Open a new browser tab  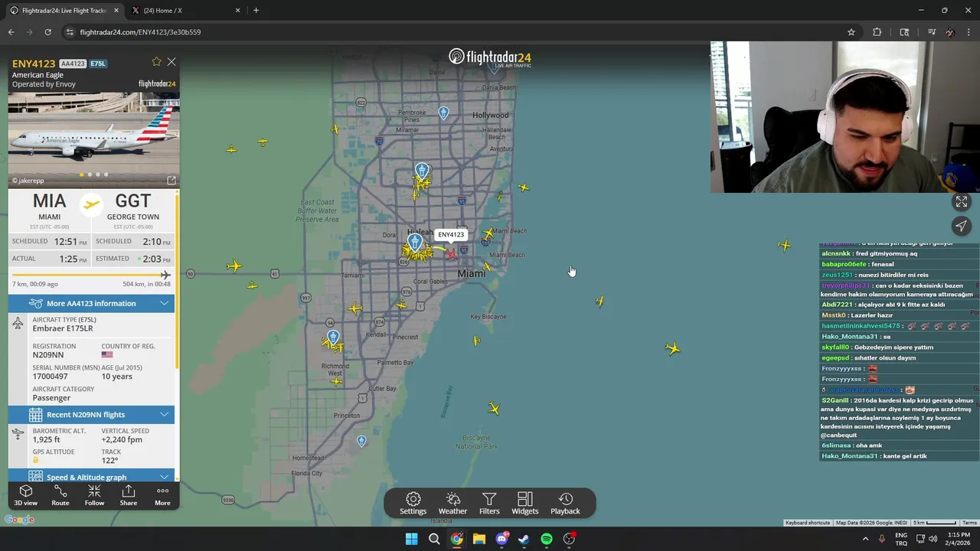pyautogui.click(x=256, y=11)
